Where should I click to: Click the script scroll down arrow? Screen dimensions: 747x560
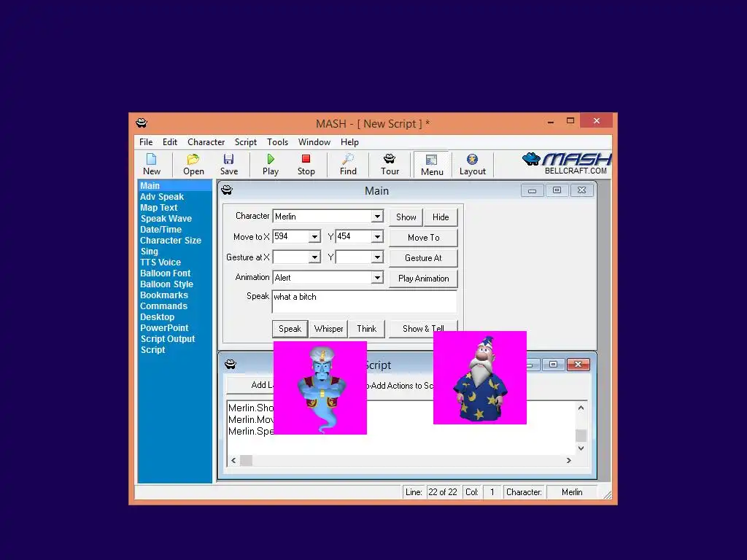click(x=581, y=448)
